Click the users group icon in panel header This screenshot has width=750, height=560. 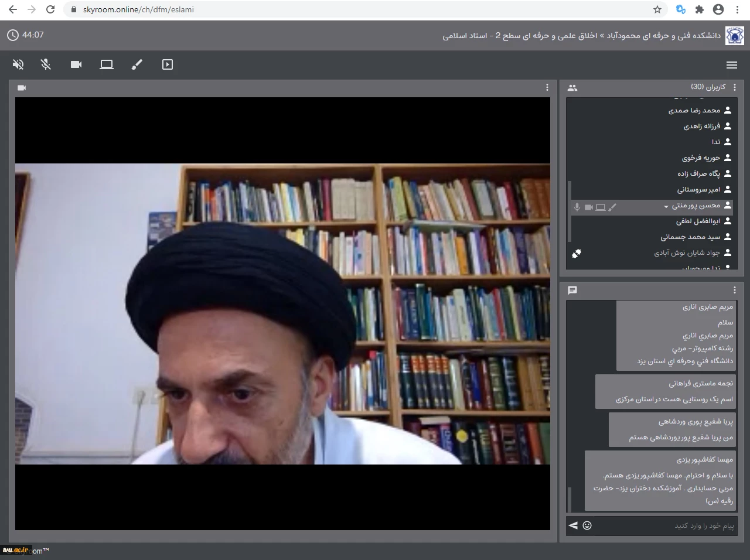tap(572, 88)
